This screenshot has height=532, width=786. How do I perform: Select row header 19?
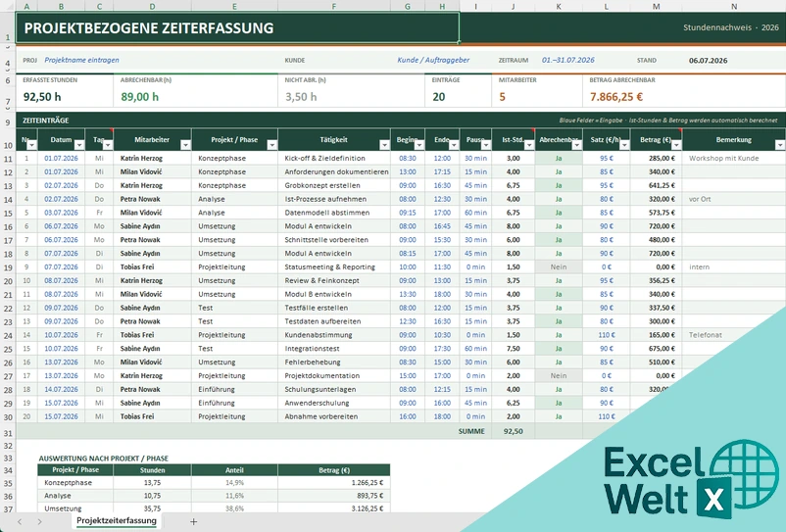click(x=8, y=267)
